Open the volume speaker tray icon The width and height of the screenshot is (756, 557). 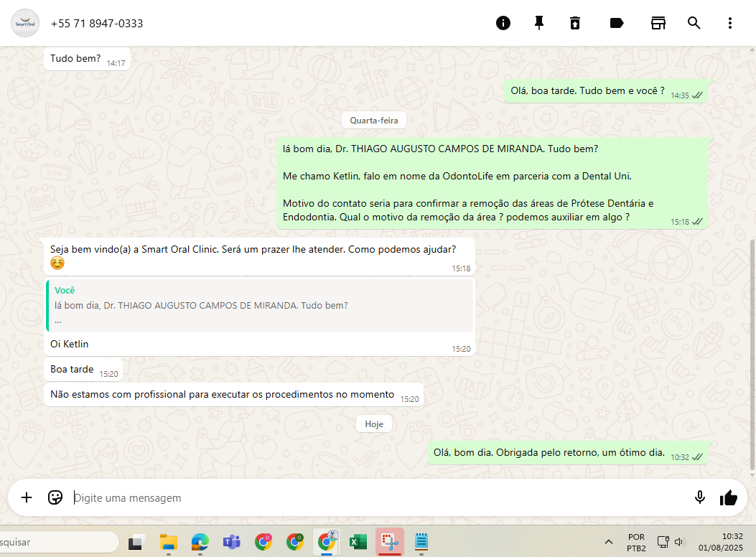[680, 542]
